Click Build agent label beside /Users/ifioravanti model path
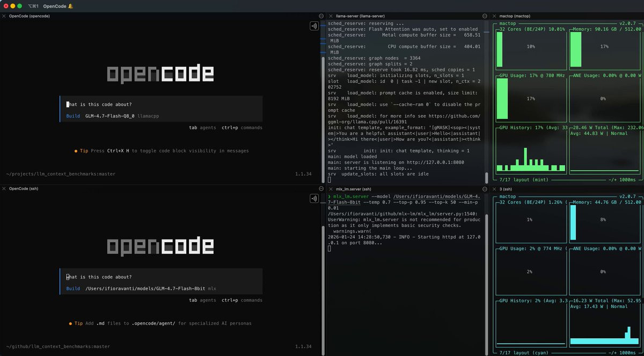This screenshot has height=356, width=644. tap(73, 289)
